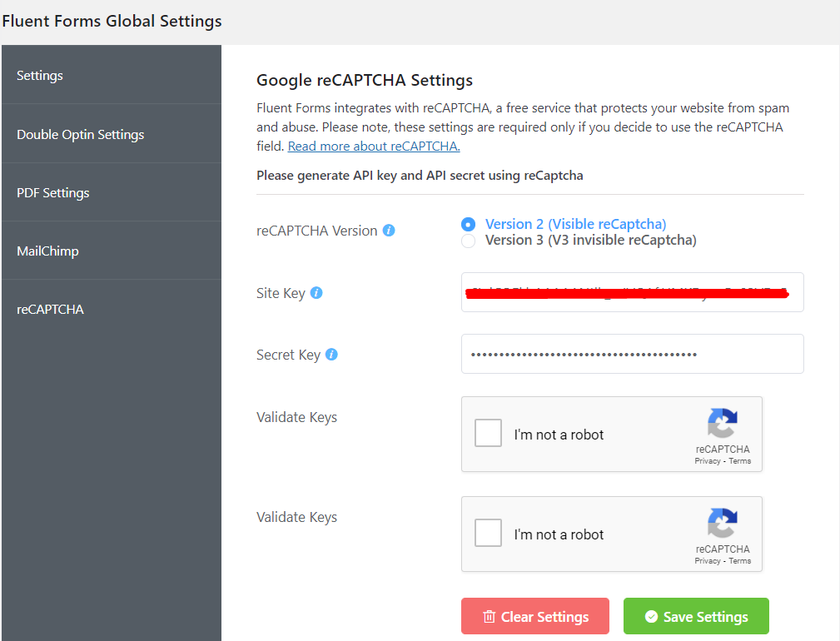Viewport: 840px width, 641px height.
Task: Open the MailChimp settings
Action: pos(111,251)
